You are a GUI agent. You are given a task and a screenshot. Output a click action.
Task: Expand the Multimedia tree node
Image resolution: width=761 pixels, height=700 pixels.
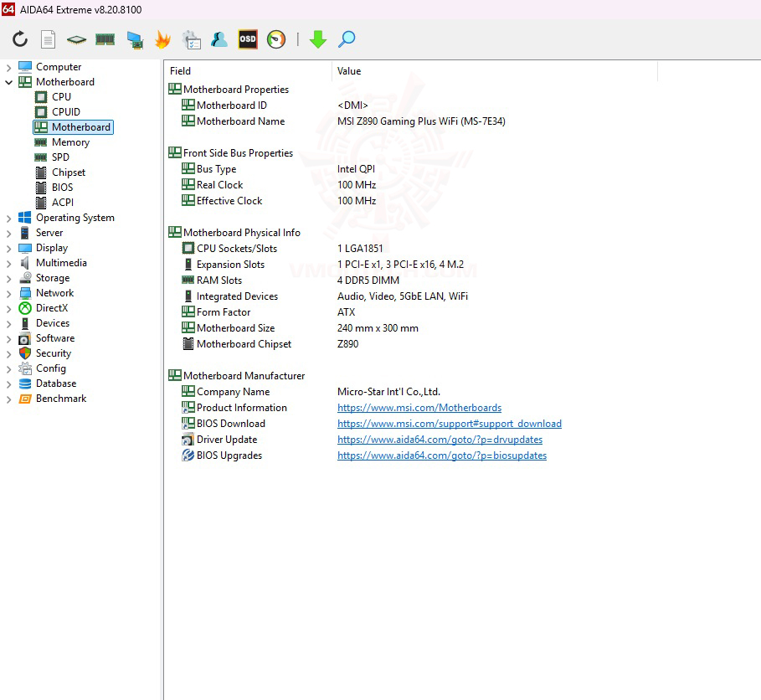click(x=8, y=264)
